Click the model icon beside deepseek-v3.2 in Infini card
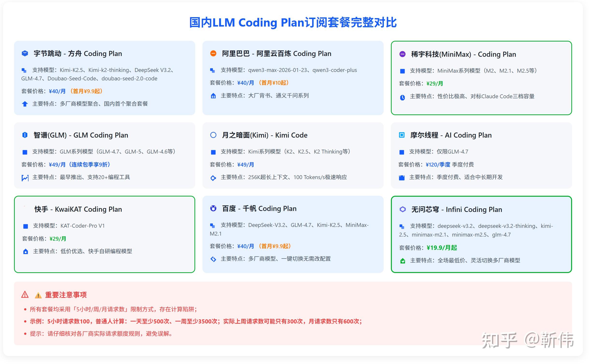589x364 pixels. coord(402,226)
